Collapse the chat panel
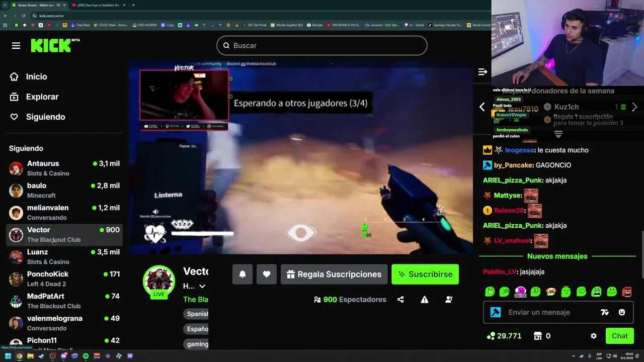The height and width of the screenshot is (362, 644). (x=482, y=72)
